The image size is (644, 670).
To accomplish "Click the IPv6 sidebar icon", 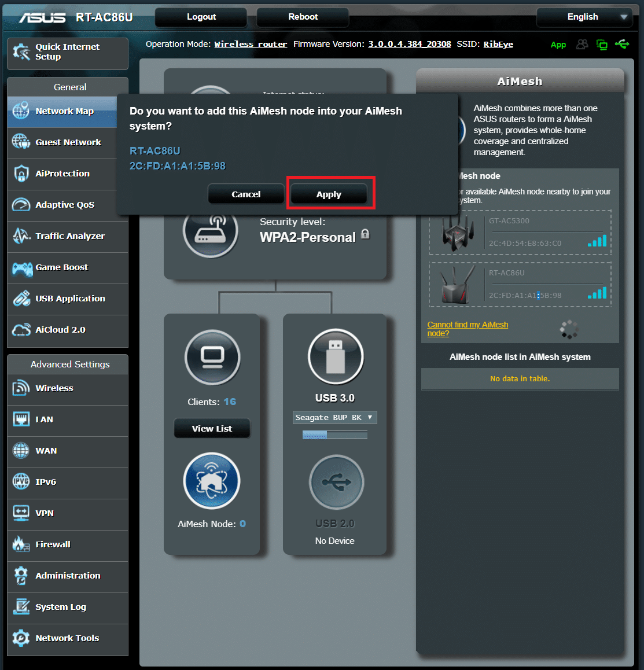I will pos(21,481).
